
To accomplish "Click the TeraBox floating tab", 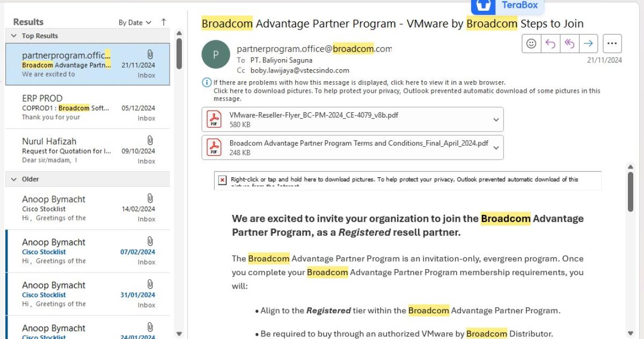I will pos(507,6).
